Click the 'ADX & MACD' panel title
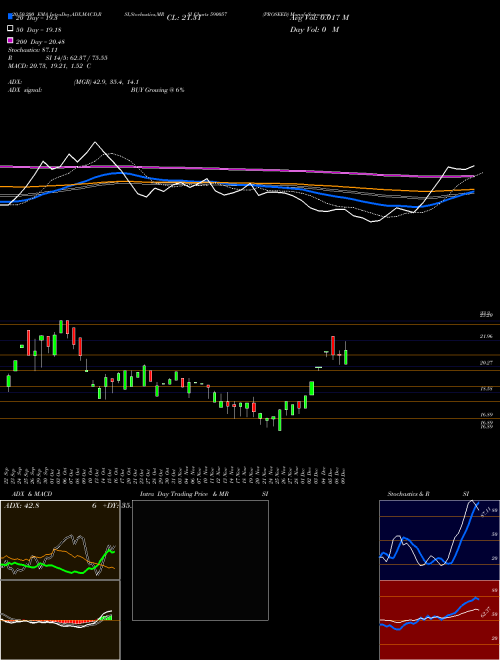This screenshot has width=500, height=660. point(32,494)
